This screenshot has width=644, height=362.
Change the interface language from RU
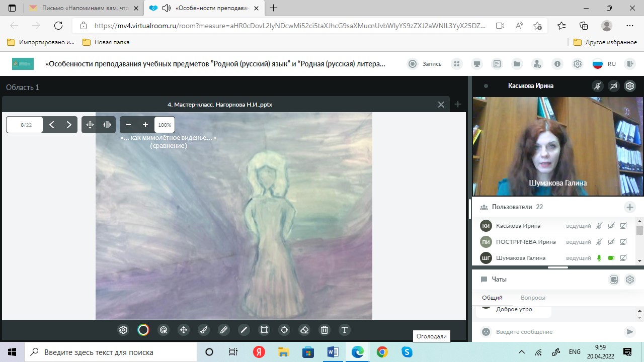pos(604,64)
